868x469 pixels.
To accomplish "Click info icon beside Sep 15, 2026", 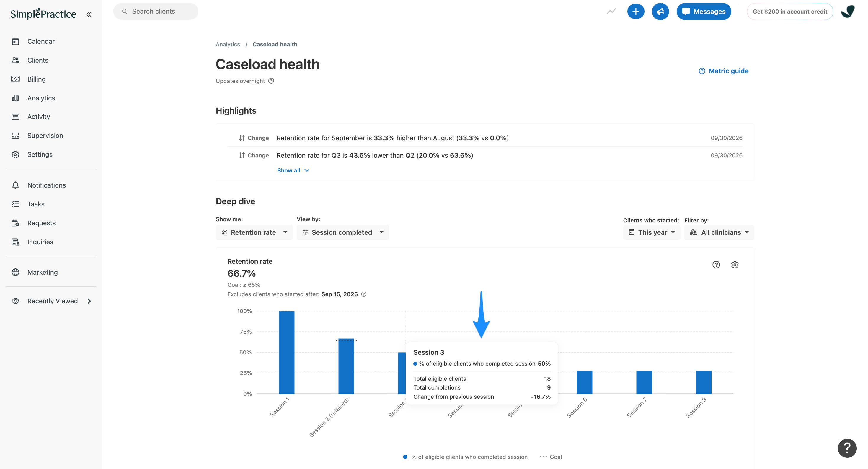I will pyautogui.click(x=363, y=294).
